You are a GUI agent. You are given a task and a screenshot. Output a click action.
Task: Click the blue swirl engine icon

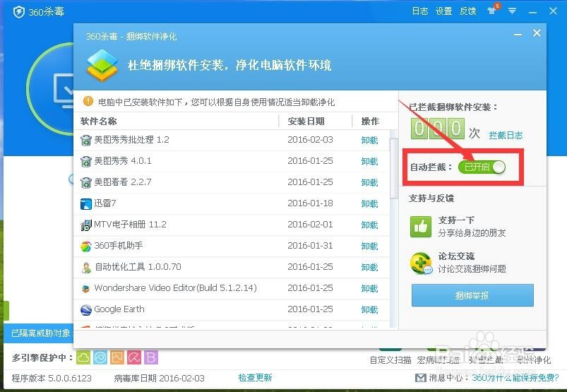point(100,357)
